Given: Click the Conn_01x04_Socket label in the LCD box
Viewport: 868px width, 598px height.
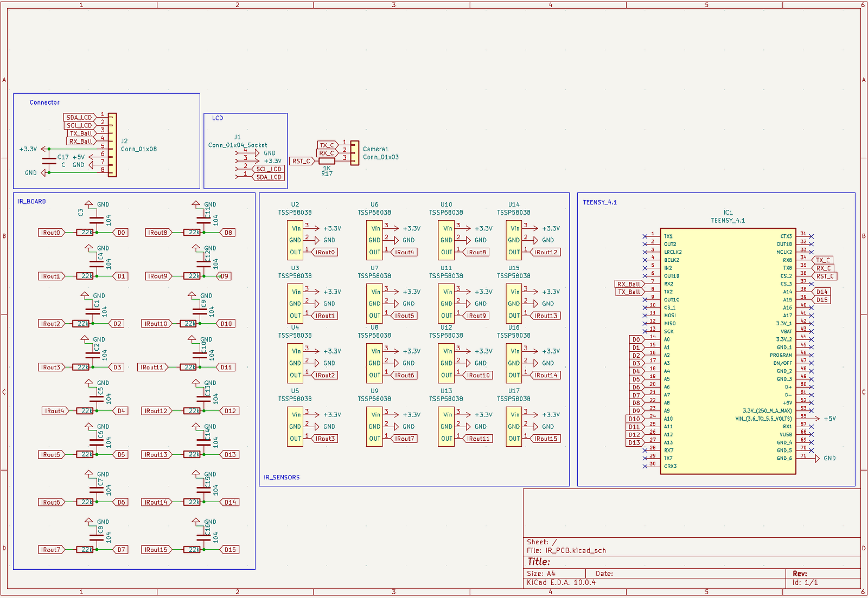Looking at the screenshot, I should click(x=238, y=145).
